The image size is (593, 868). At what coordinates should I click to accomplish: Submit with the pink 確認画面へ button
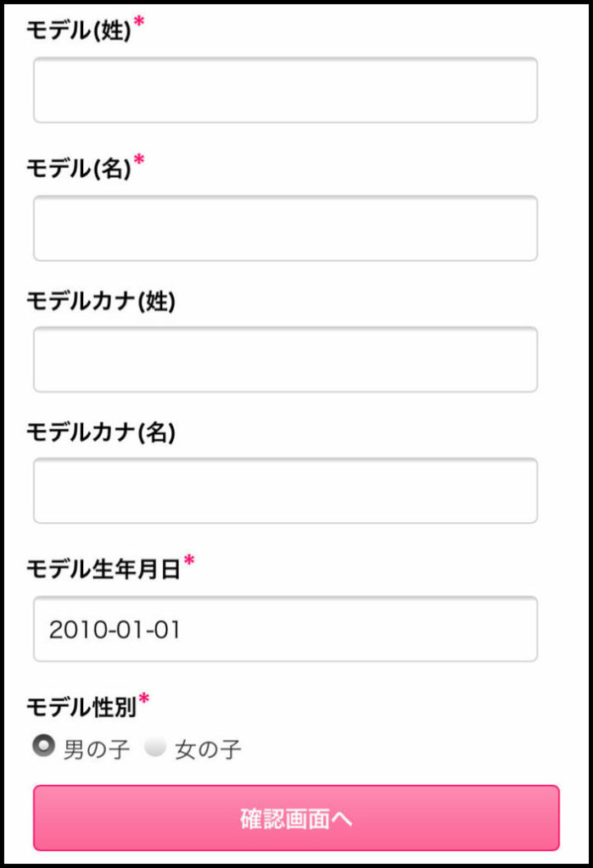[x=297, y=818]
